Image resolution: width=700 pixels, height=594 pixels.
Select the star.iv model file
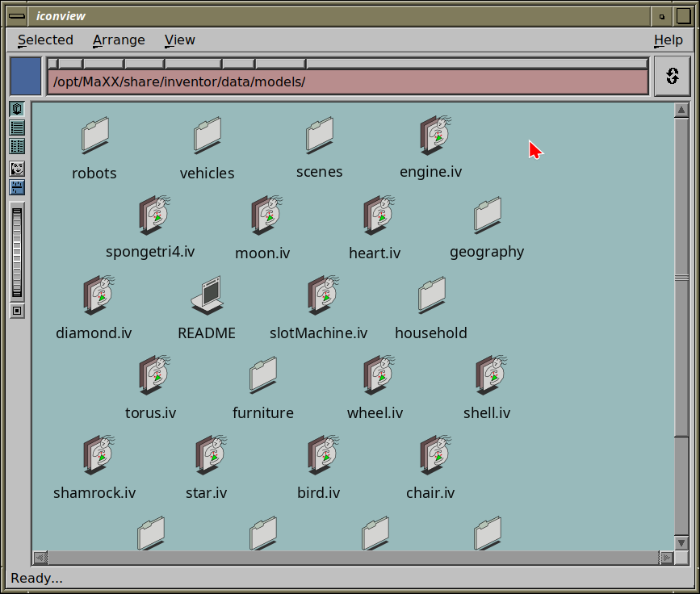pyautogui.click(x=211, y=454)
